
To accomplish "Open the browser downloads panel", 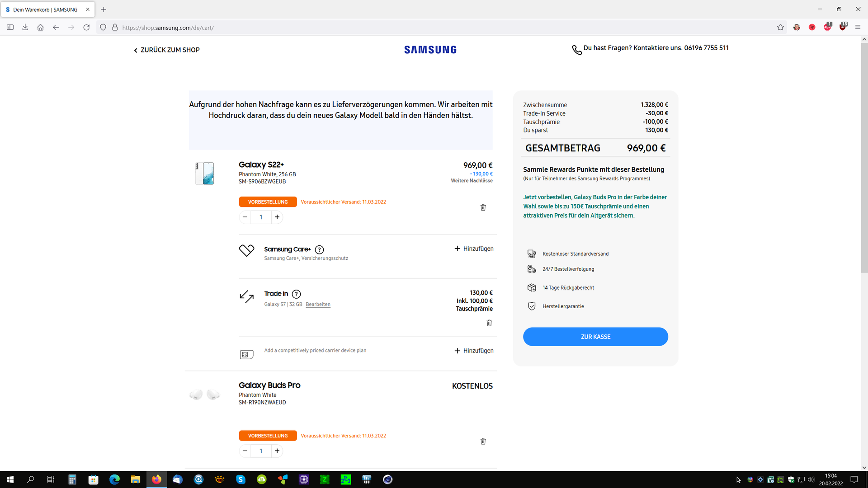I will (x=25, y=28).
